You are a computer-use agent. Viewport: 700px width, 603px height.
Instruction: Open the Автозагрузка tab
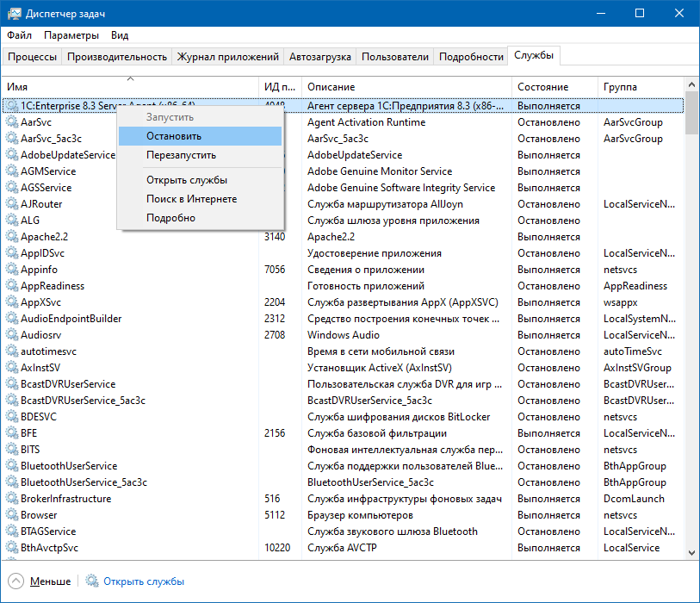pos(319,57)
